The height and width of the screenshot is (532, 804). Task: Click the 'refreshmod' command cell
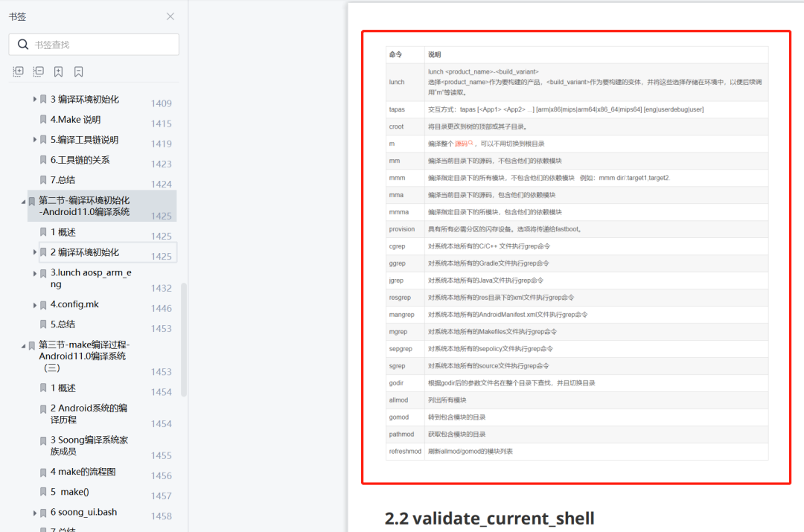point(405,452)
